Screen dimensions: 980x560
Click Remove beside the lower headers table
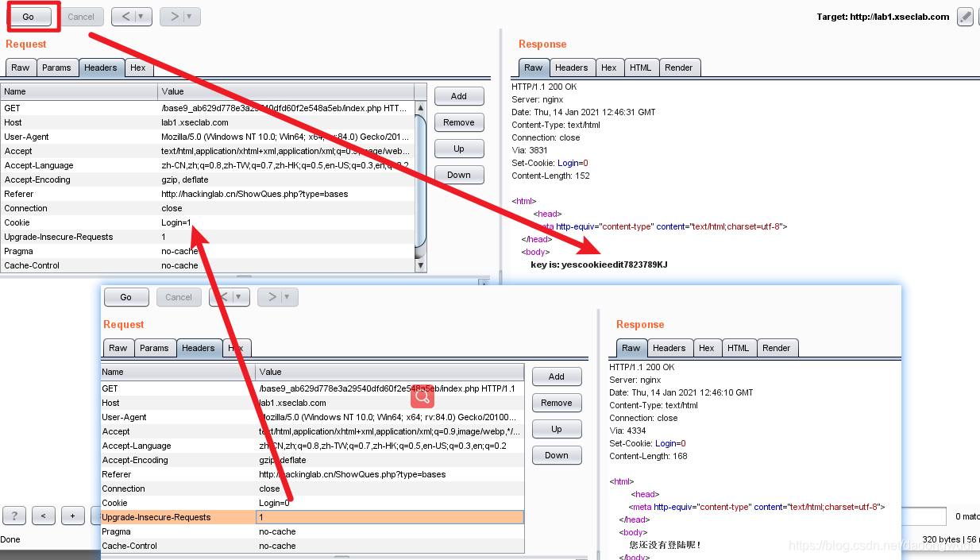pos(557,403)
